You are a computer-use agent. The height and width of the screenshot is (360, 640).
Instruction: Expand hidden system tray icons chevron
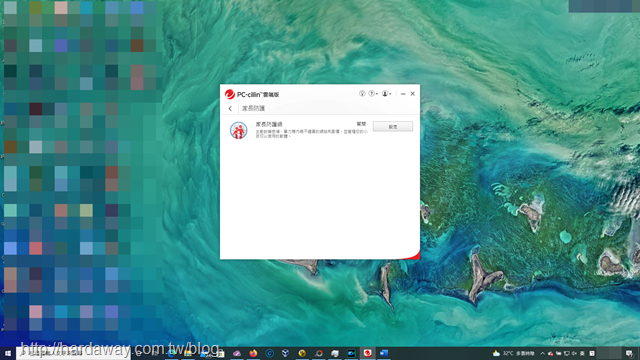[542, 353]
